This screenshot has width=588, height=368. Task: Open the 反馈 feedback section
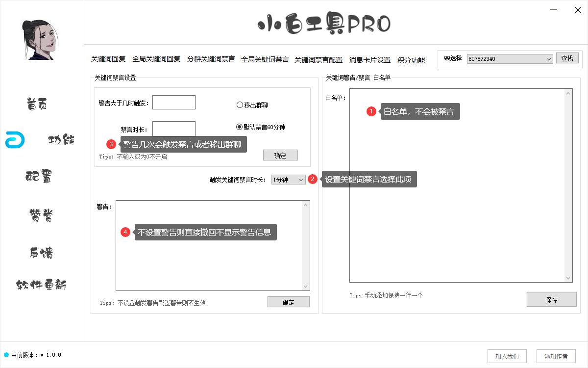tap(36, 252)
